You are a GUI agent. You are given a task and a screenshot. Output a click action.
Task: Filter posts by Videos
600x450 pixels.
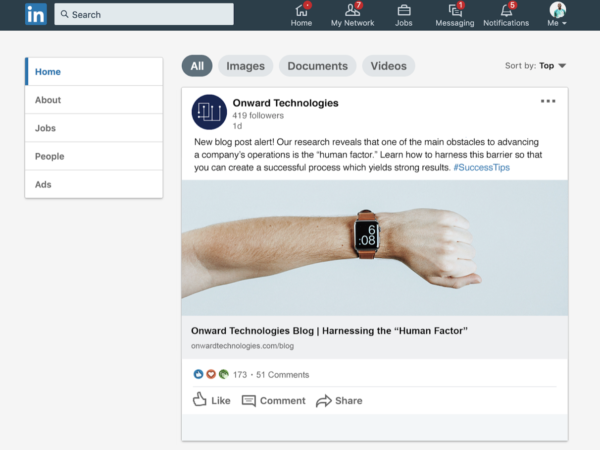click(x=388, y=66)
